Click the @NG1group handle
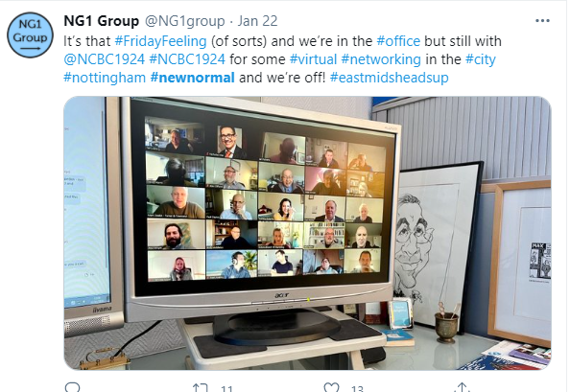570x392 pixels. pyautogui.click(x=185, y=21)
